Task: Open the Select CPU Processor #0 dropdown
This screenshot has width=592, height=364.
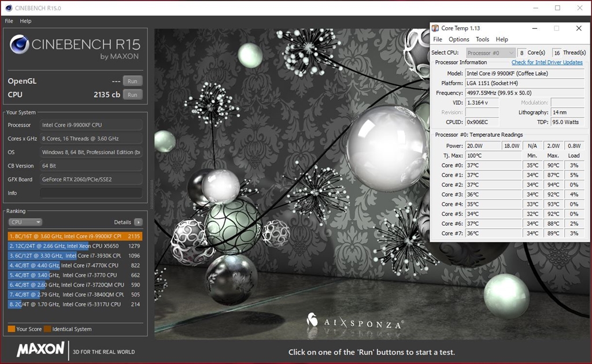Action: click(x=491, y=53)
